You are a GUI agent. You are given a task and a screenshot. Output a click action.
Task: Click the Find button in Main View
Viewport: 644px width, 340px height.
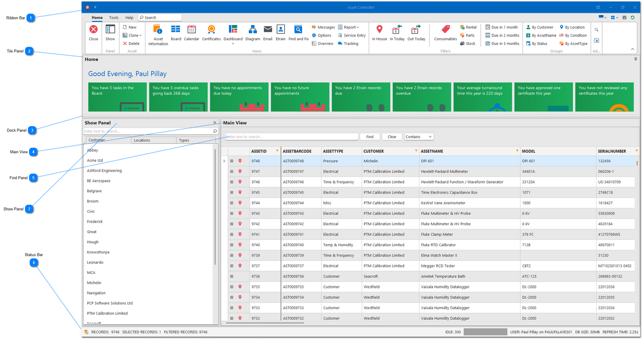point(370,137)
